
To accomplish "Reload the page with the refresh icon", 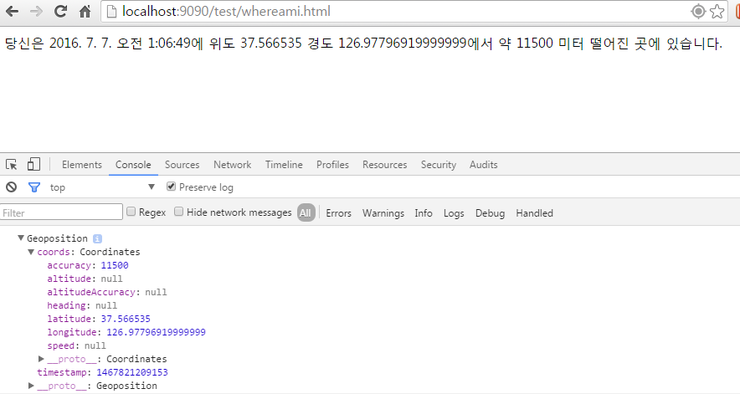I will coord(60,11).
